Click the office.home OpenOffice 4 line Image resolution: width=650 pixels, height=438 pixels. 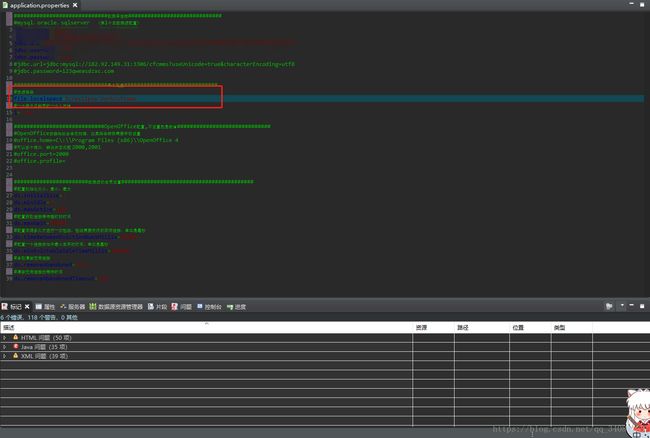click(96, 140)
